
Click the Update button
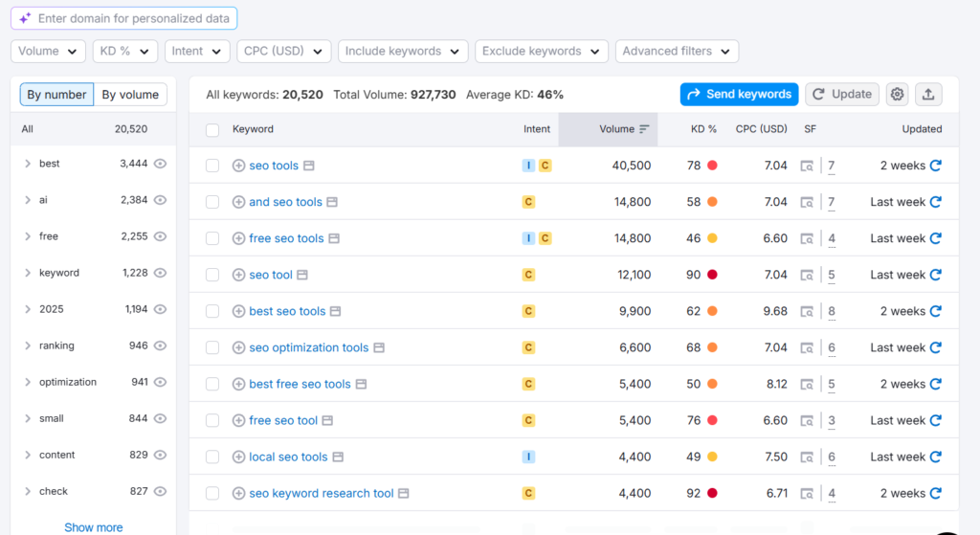pyautogui.click(x=842, y=95)
